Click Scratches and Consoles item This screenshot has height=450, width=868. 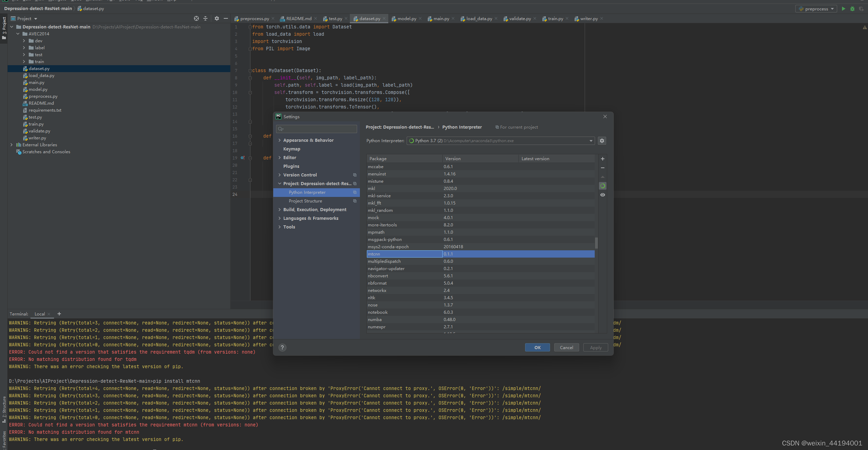(46, 152)
